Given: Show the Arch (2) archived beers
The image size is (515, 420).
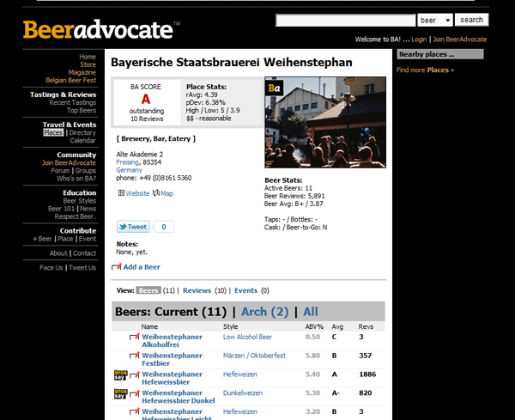Looking at the screenshot, I should click(x=264, y=312).
